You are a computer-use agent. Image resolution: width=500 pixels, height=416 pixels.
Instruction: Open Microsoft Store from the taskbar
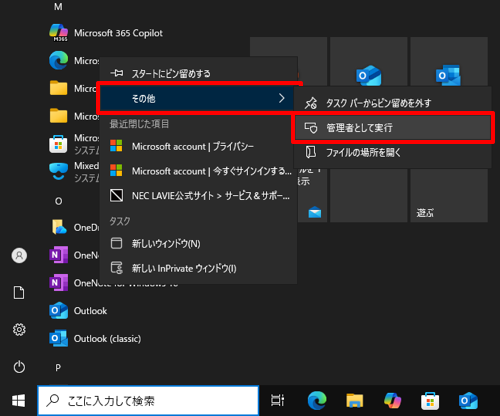pos(430,400)
